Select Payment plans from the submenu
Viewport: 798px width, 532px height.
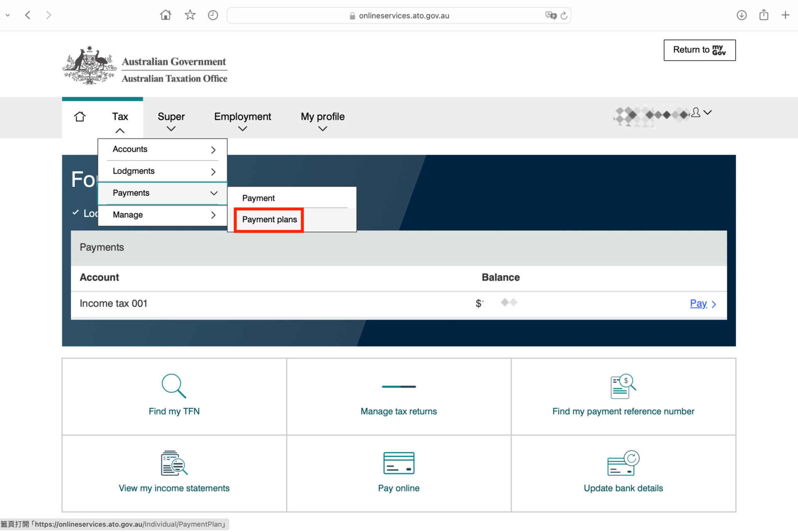[269, 219]
